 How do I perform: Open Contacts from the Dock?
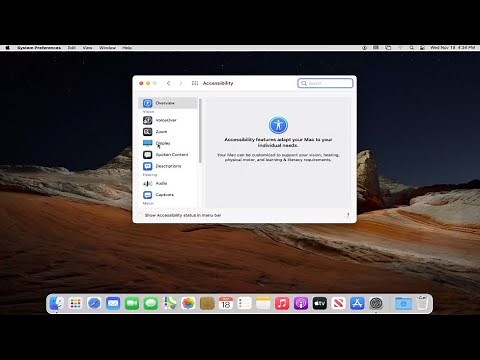pos(207,303)
